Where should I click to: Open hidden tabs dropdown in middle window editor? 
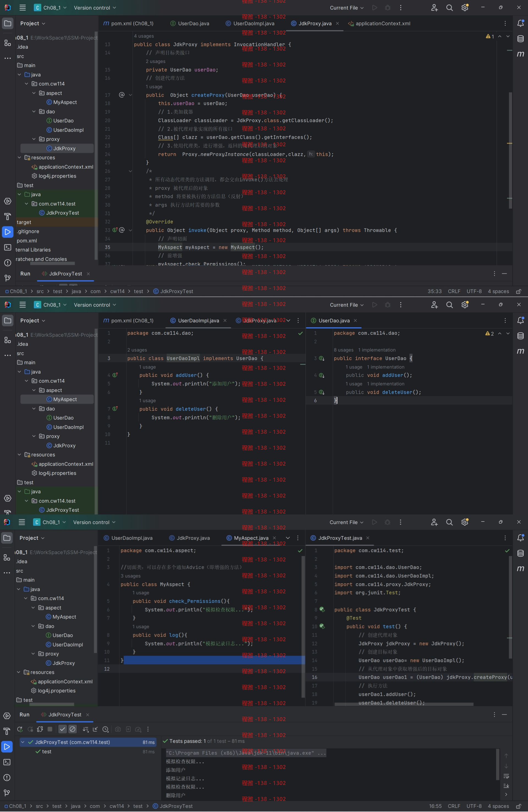(x=288, y=320)
